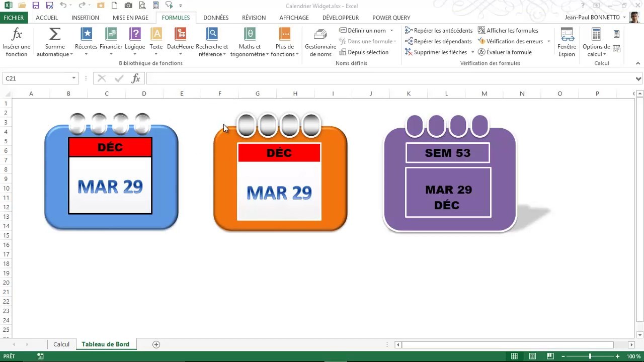Switch to page layout view in status bar

click(x=531, y=356)
